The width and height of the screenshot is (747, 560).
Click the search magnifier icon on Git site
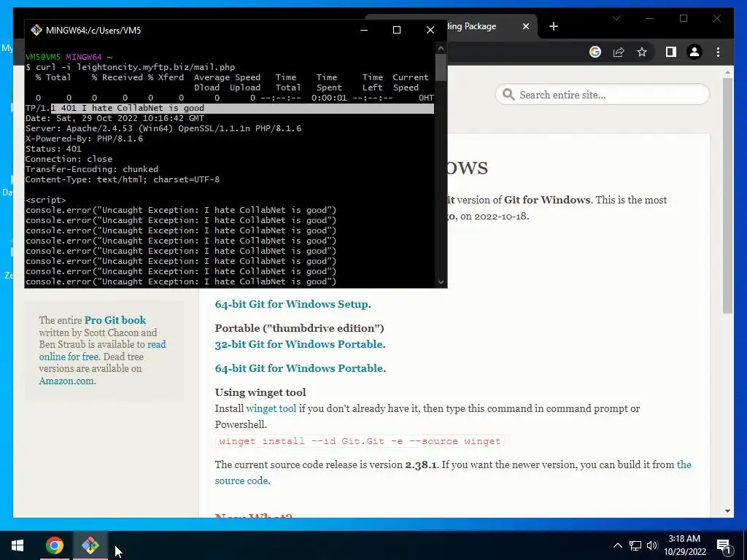pos(508,94)
